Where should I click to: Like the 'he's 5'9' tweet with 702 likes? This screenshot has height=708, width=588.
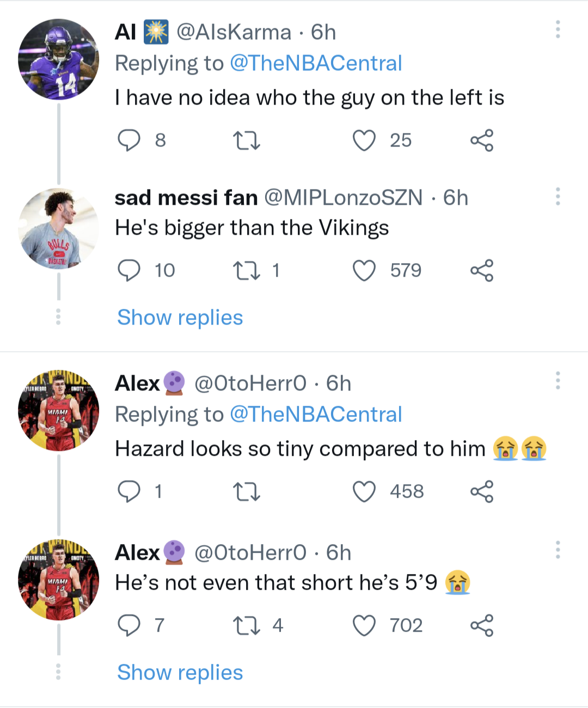[364, 626]
